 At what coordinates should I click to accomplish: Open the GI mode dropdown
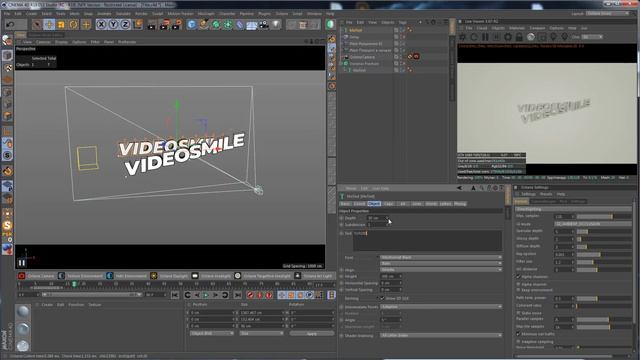point(593,224)
